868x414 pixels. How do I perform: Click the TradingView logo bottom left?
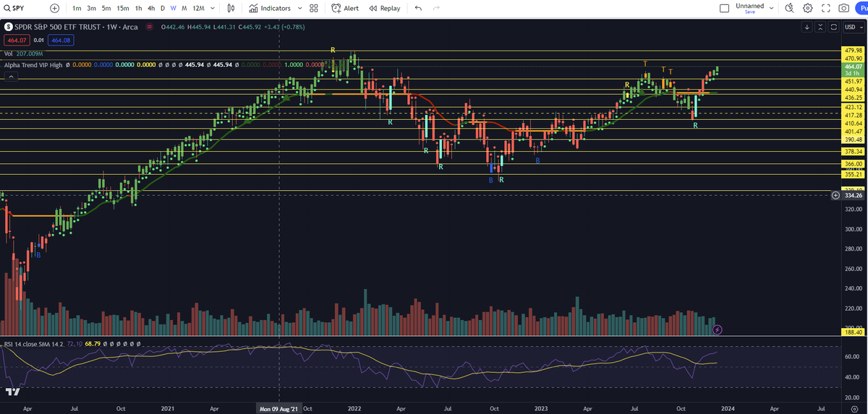click(x=12, y=392)
